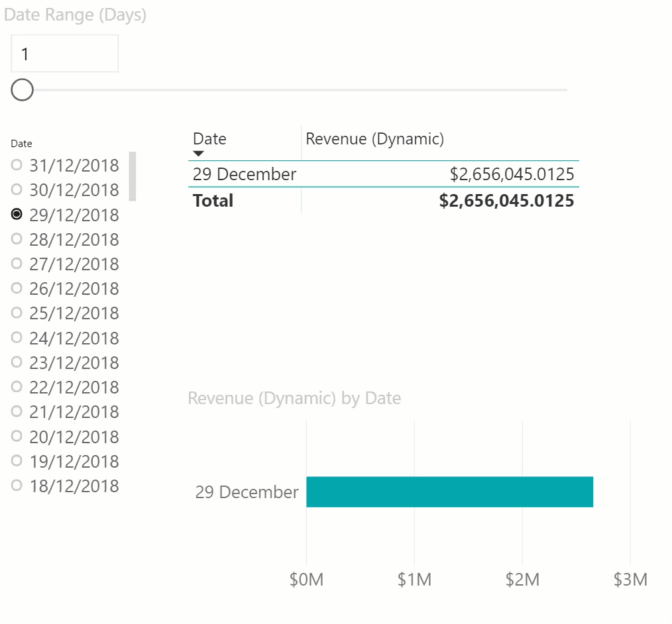
Task: Select the 30/12/2018 date option
Action: (x=17, y=189)
